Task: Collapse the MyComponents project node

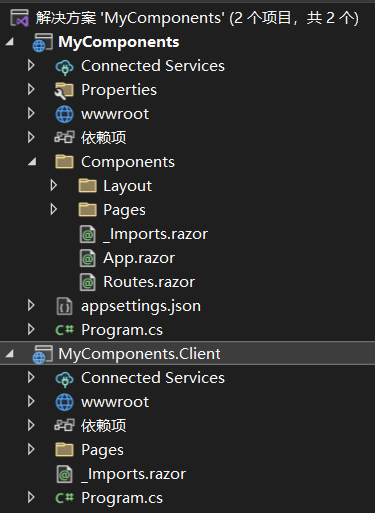Action: click(10, 42)
